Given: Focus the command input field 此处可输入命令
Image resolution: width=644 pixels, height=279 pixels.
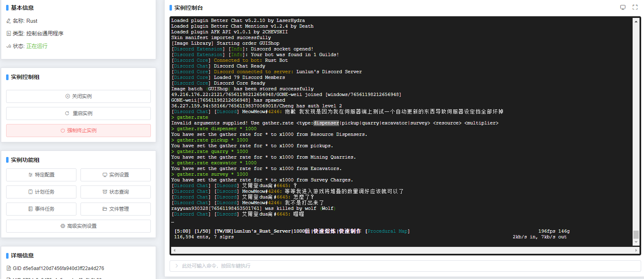Looking at the screenshot, I should coord(405,266).
